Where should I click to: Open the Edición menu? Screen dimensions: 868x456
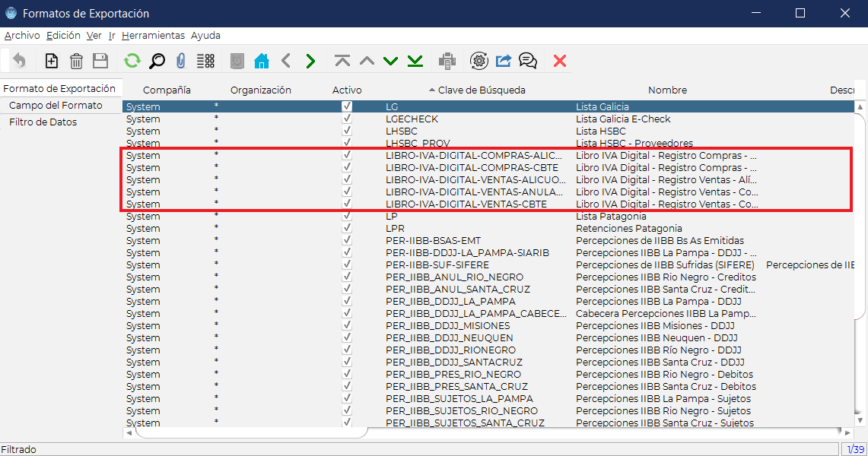63,36
